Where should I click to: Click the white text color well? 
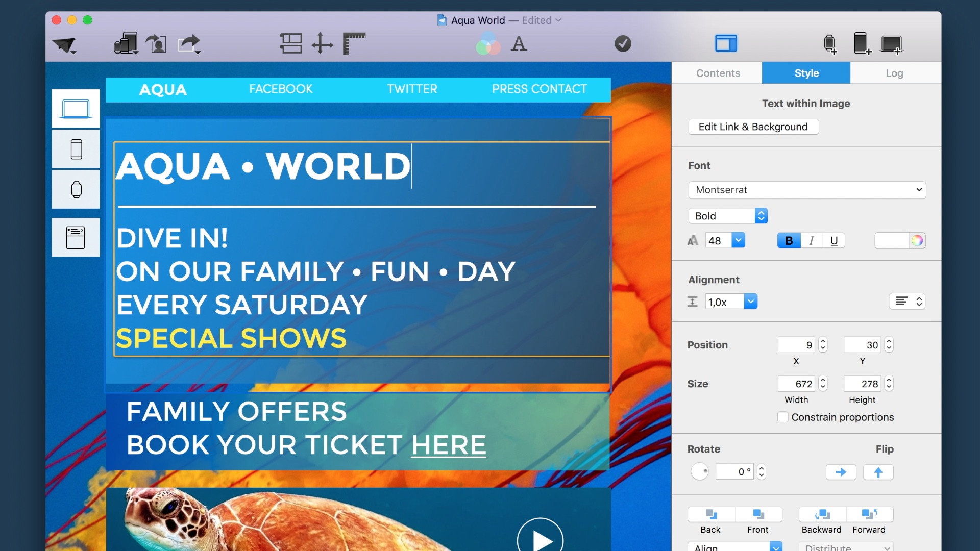[x=892, y=241]
